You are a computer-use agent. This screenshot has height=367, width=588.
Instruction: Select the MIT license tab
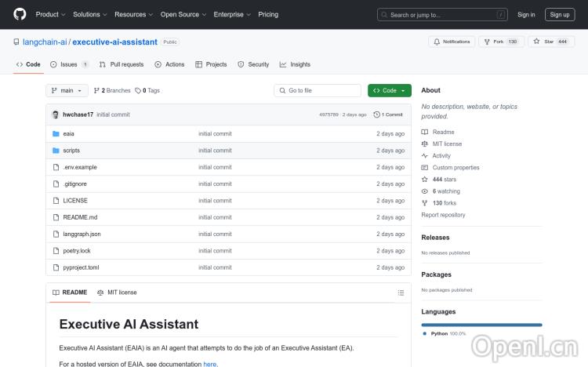(117, 293)
